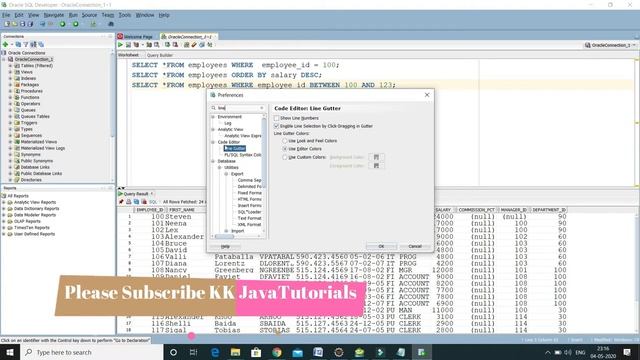Click Help in the Preferences dialog
The width and height of the screenshot is (640, 360).
(225, 247)
